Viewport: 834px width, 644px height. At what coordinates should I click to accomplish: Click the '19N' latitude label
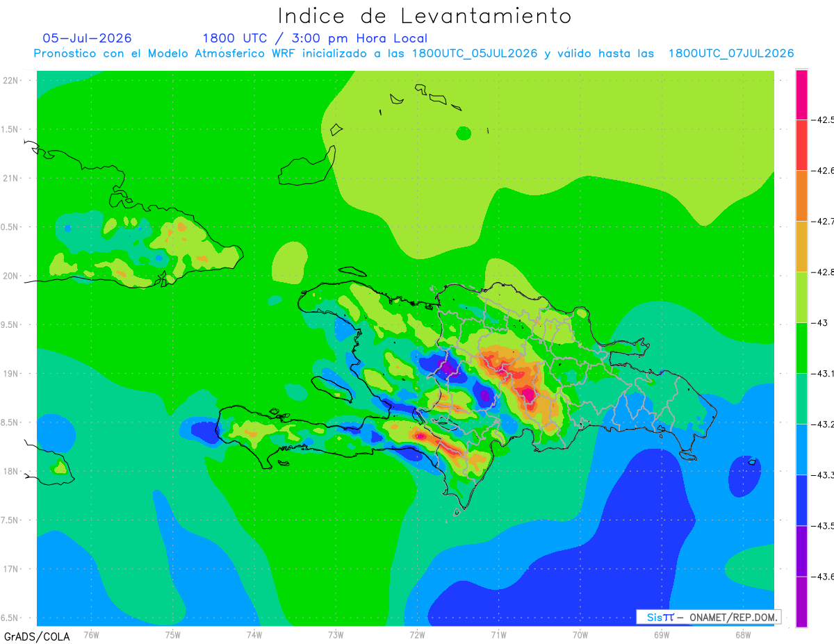click(10, 373)
